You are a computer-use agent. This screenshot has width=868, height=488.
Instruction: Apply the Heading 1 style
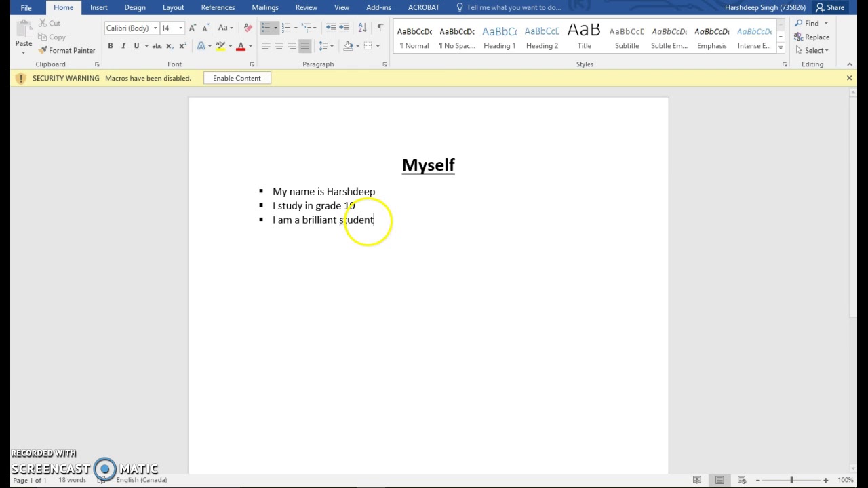(x=500, y=37)
